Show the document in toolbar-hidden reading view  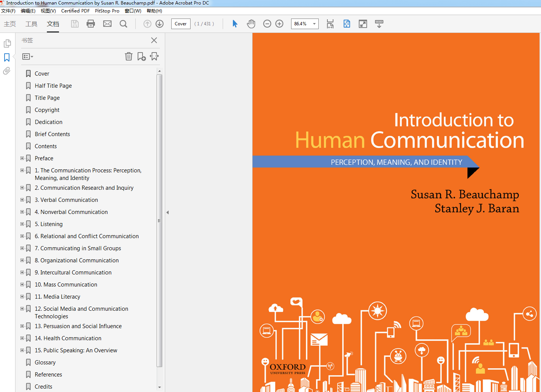click(379, 23)
